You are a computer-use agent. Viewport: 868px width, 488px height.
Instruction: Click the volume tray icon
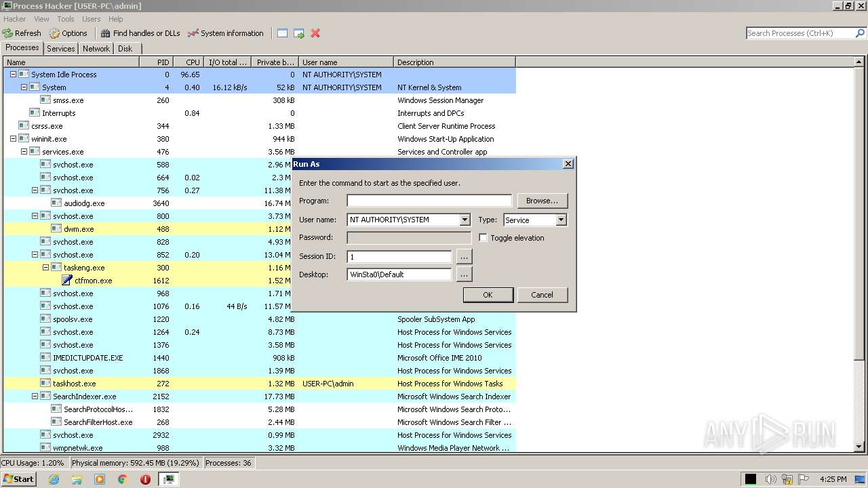click(770, 479)
